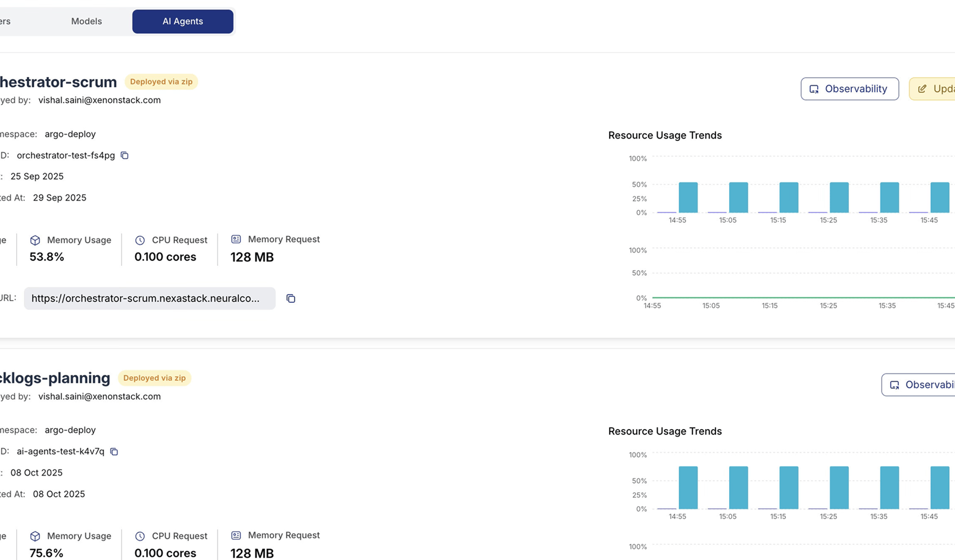Screen dimensions: 955x560
Task: Click orchestrator-scrum Deployed via zip badge
Action: [161, 82]
